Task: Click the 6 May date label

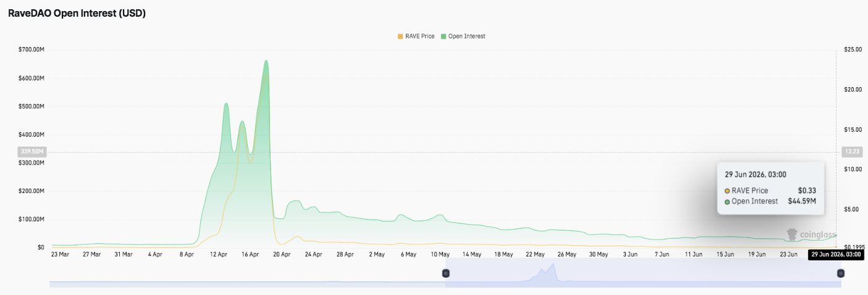Action: 408,254
